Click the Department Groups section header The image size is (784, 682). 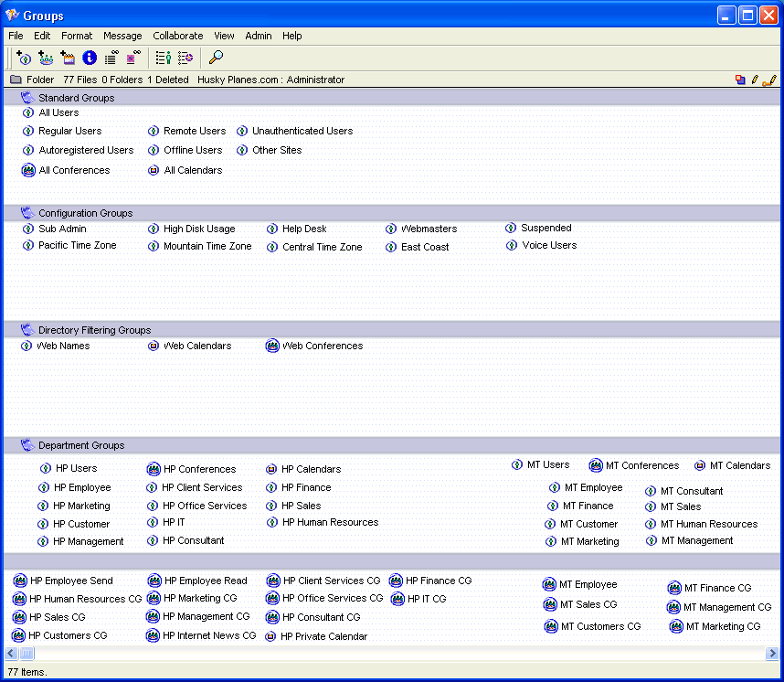pos(81,445)
